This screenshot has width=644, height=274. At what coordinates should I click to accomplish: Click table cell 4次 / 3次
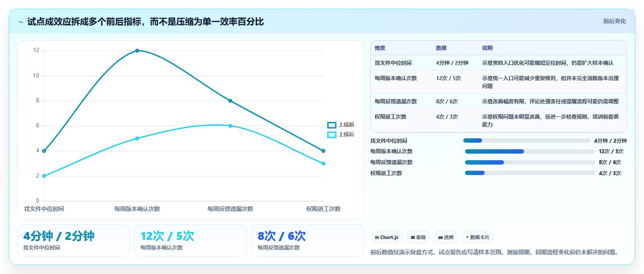pos(447,116)
